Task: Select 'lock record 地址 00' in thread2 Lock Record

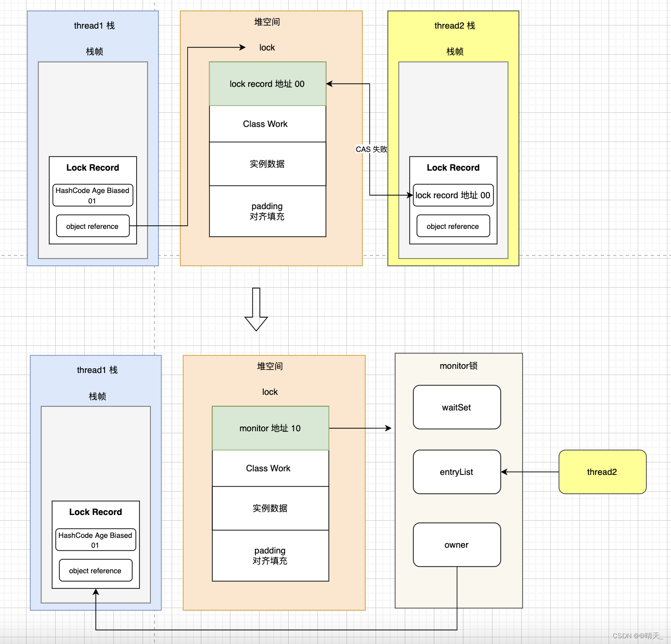Action: 453,195
